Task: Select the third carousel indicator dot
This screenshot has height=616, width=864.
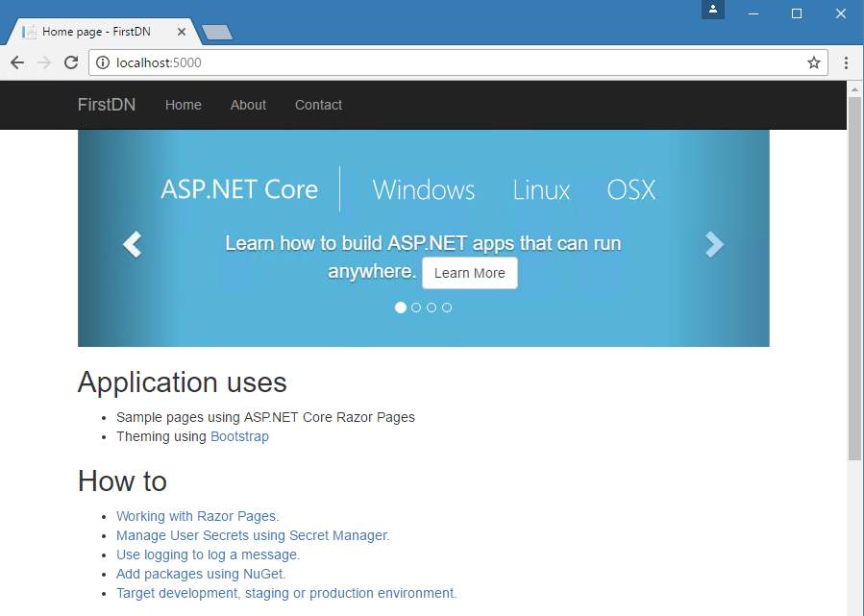Action: point(432,308)
